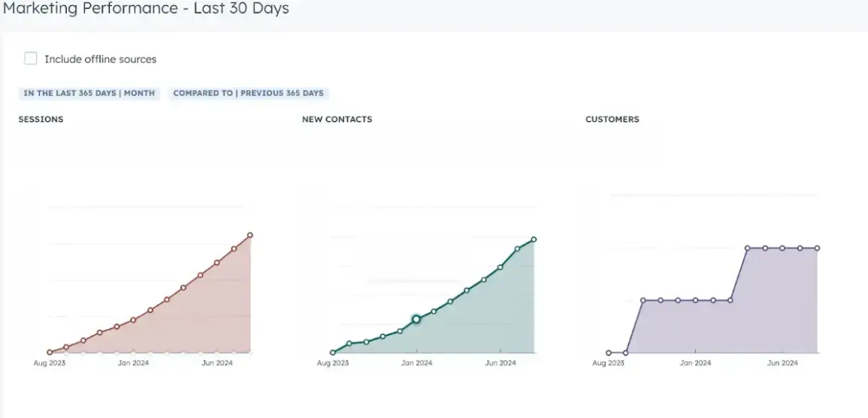Enable the Include offline sources checkbox
This screenshot has height=418, width=868.
[x=31, y=59]
